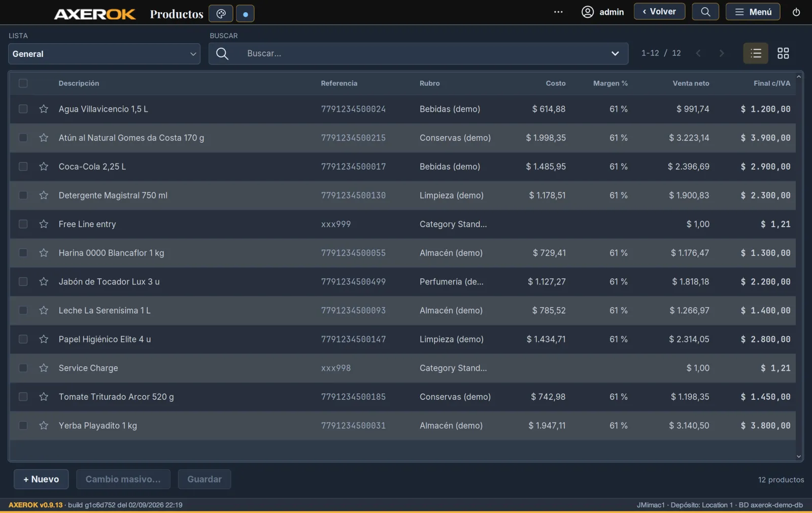Create a product with + Nuevo
The width and height of the screenshot is (812, 513).
(41, 479)
